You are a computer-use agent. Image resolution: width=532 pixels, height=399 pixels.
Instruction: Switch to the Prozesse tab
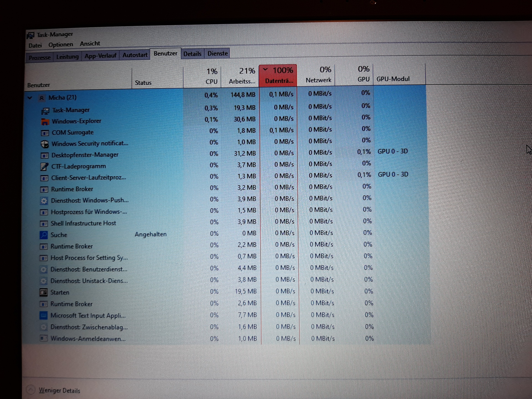coord(39,58)
